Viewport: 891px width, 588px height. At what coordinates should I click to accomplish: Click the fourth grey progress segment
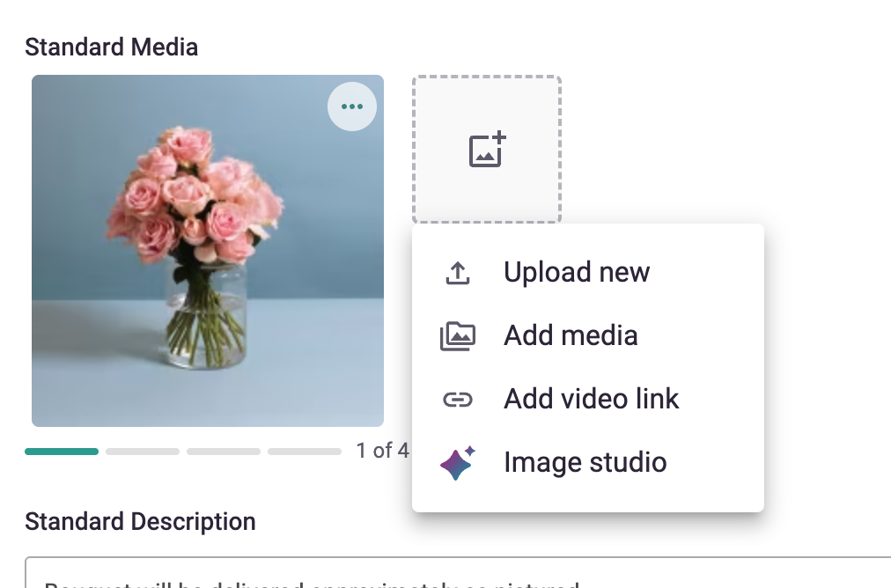[305, 452]
